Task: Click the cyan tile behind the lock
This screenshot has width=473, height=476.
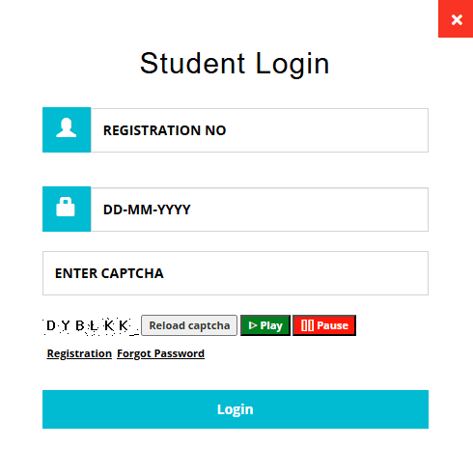Action: [67, 209]
